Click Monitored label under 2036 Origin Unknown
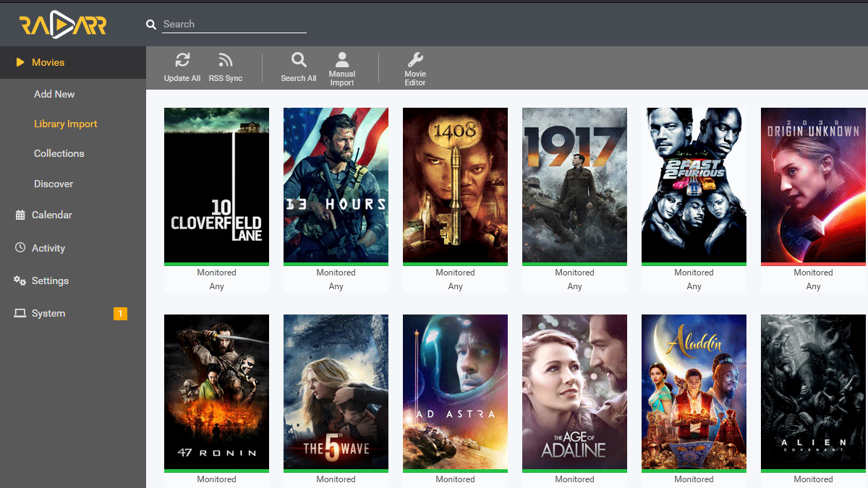Screen dimensions: 868x488 point(813,273)
